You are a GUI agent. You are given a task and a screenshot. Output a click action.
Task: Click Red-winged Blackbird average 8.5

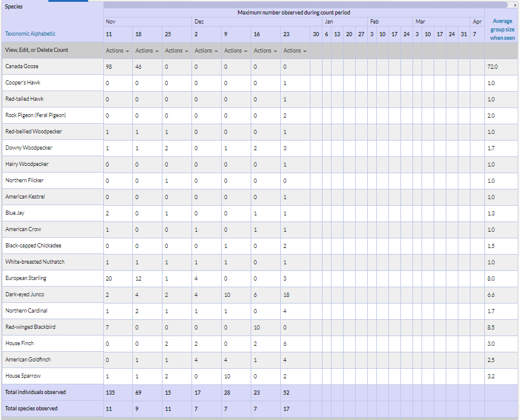pyautogui.click(x=491, y=327)
